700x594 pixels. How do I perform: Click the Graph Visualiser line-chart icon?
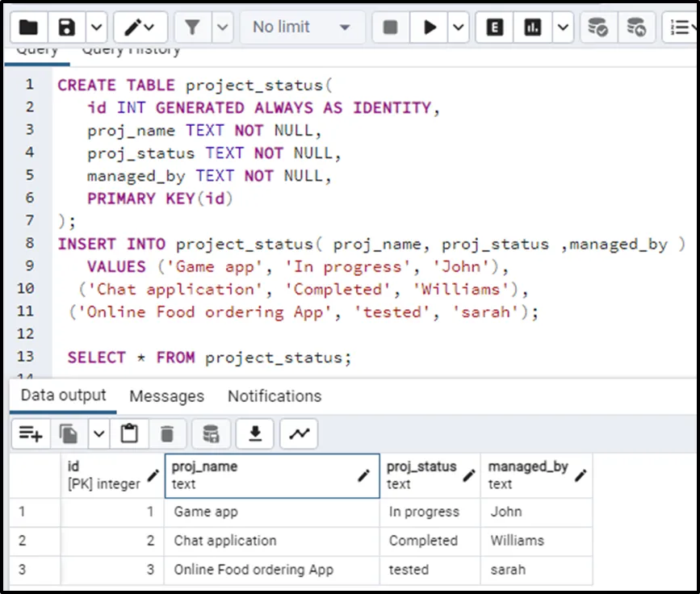pos(300,434)
